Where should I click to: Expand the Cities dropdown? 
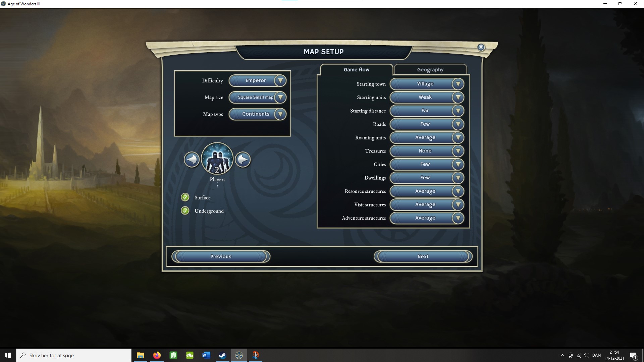tap(427, 164)
